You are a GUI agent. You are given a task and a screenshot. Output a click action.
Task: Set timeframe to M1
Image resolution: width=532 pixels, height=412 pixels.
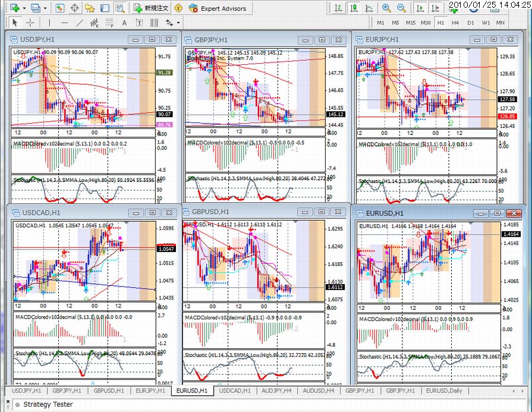(x=380, y=23)
